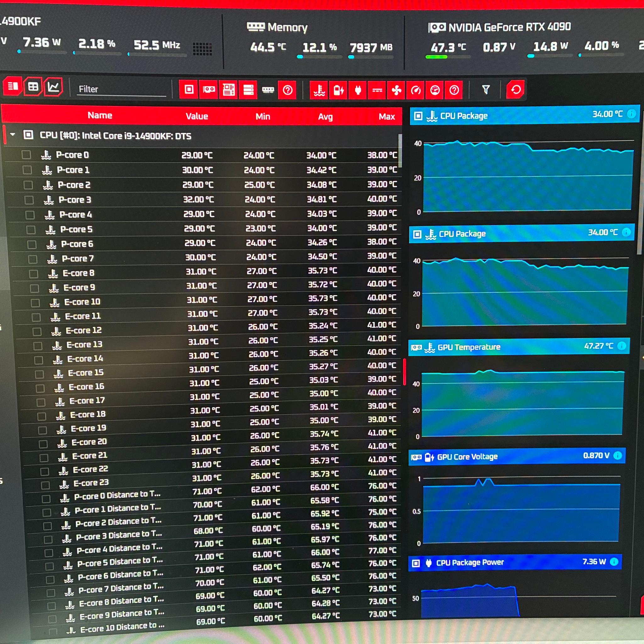
Task: Toggle the voltage battery filter icon
Action: [339, 90]
